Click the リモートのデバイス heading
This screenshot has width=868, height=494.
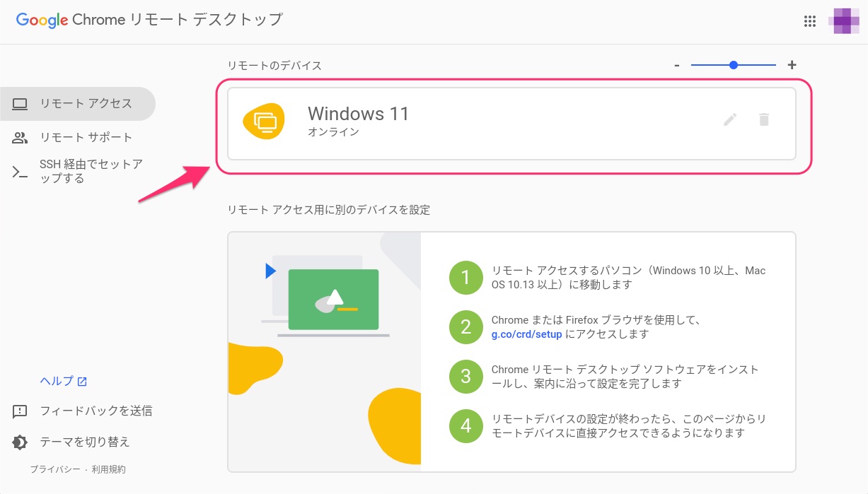[x=274, y=65]
